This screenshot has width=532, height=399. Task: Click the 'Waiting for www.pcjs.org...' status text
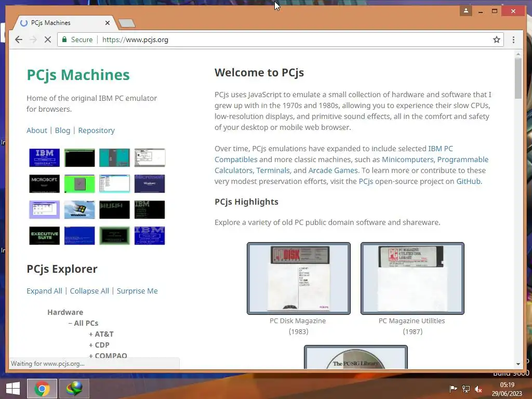click(x=47, y=363)
